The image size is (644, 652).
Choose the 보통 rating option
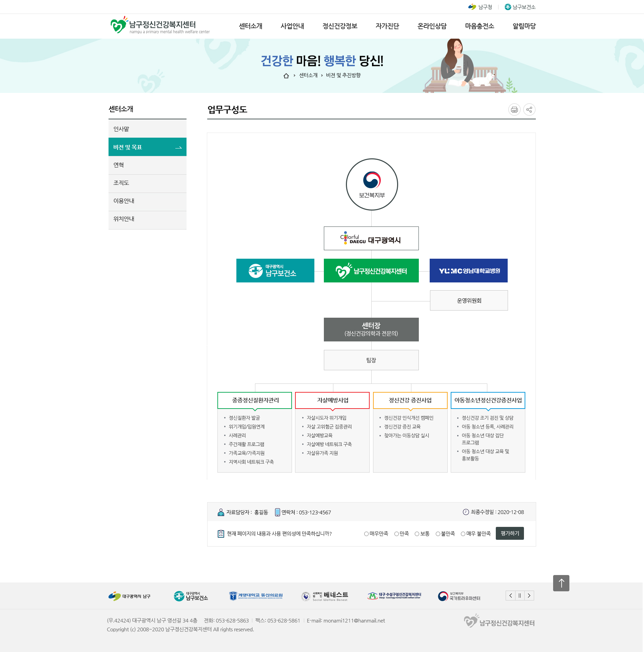(416, 533)
